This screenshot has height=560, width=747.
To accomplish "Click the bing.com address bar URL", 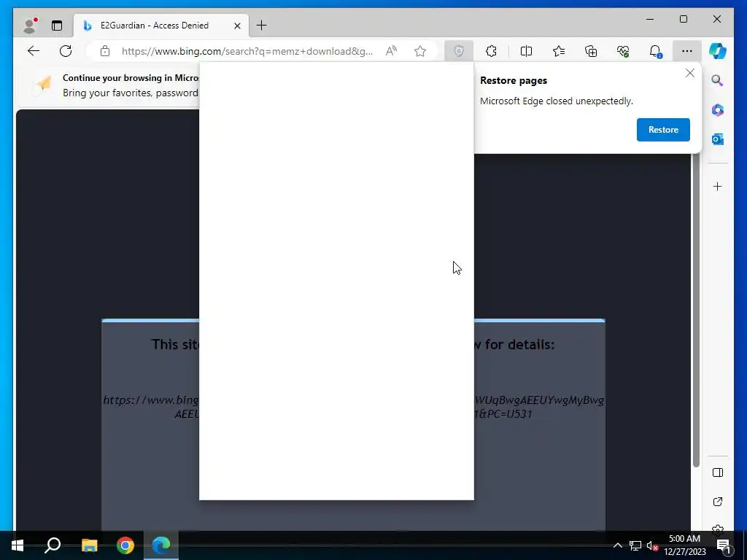I will (247, 51).
